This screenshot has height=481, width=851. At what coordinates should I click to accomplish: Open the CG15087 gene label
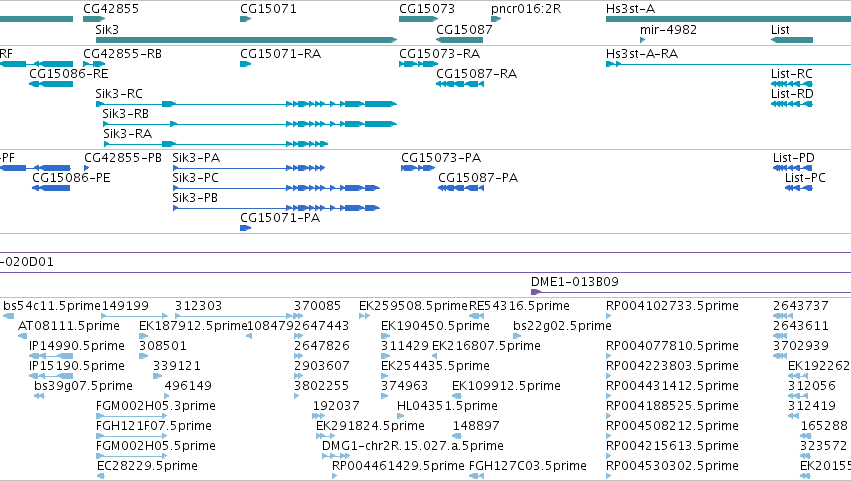[464, 30]
